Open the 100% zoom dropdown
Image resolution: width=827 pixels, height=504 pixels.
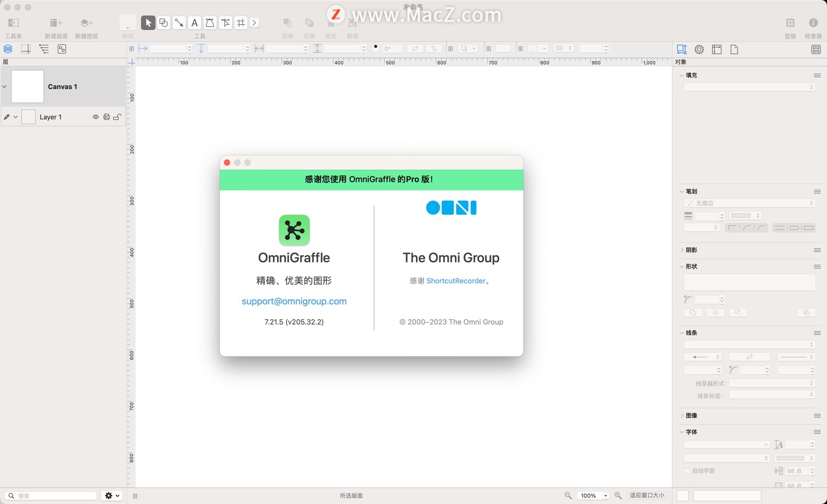592,495
